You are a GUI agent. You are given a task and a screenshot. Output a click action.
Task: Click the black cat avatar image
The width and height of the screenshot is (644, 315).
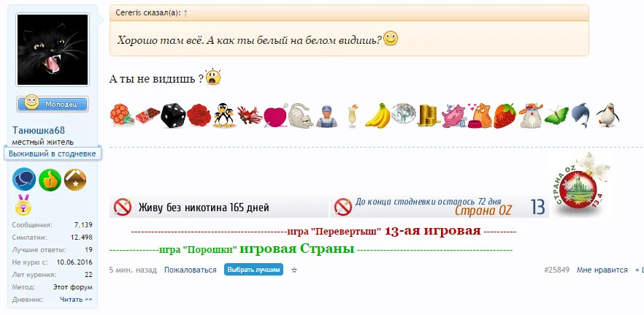53,50
